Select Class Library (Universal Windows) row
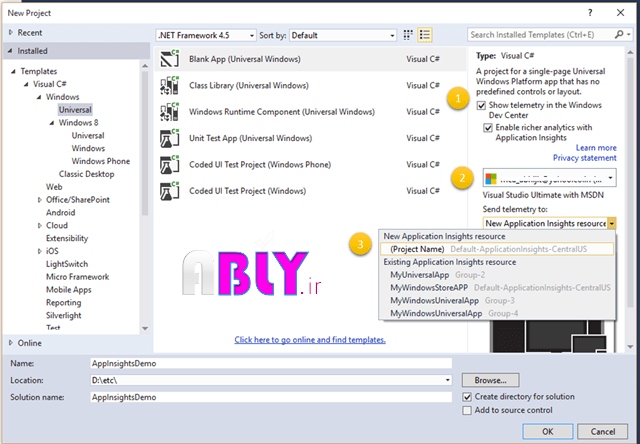 (310, 85)
